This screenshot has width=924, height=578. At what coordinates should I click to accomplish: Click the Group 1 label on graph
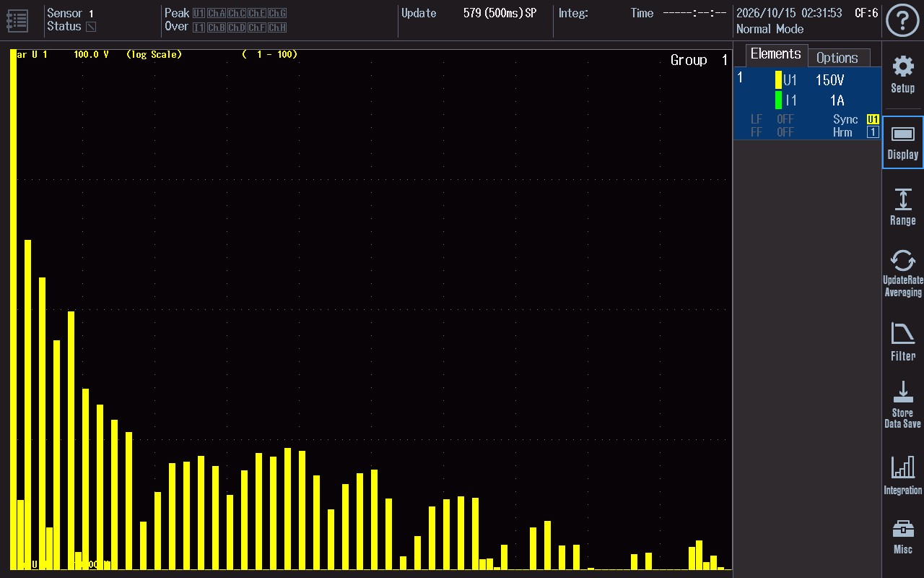coord(699,60)
